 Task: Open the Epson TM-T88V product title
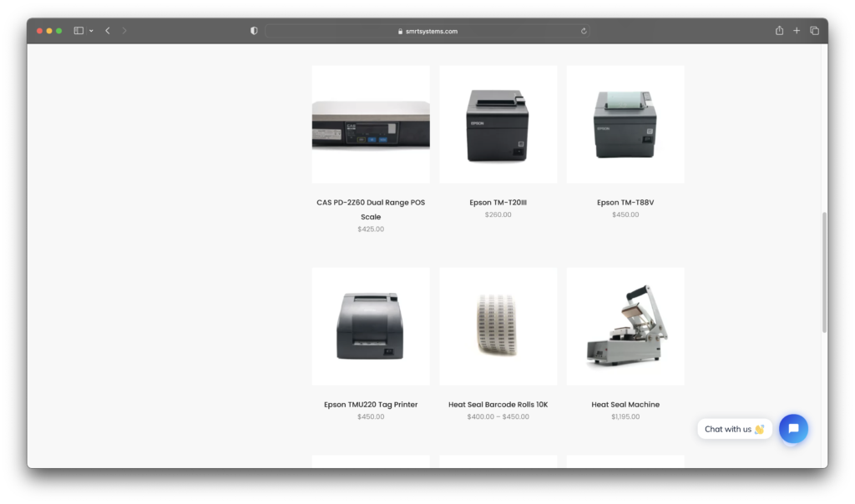[x=625, y=202]
